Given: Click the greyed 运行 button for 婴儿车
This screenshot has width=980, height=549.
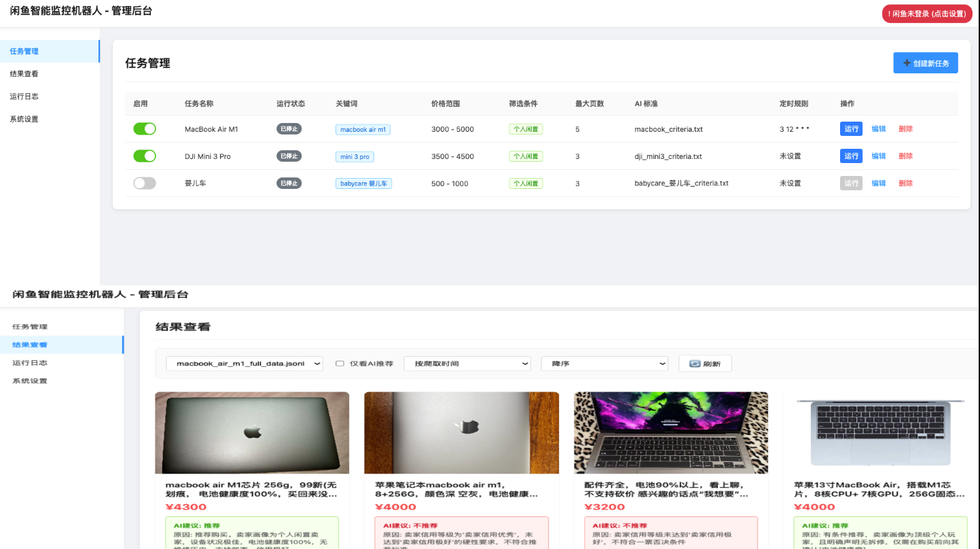Looking at the screenshot, I should click(851, 183).
